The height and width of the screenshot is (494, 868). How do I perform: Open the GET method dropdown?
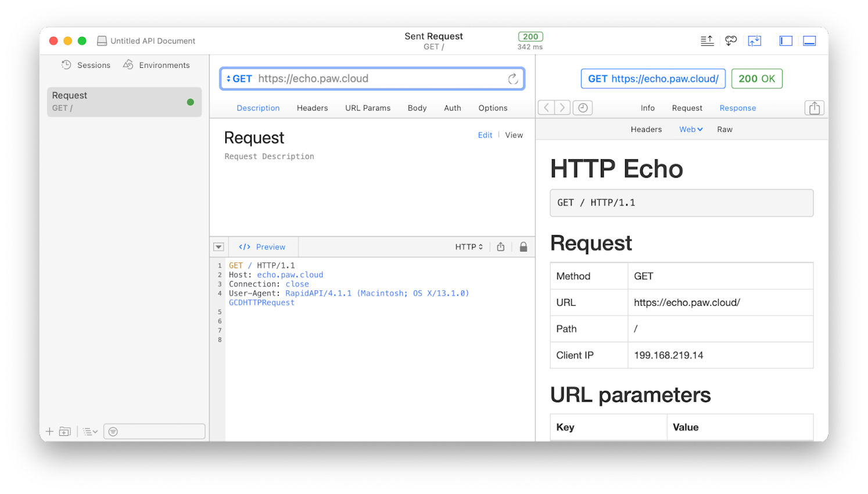239,78
